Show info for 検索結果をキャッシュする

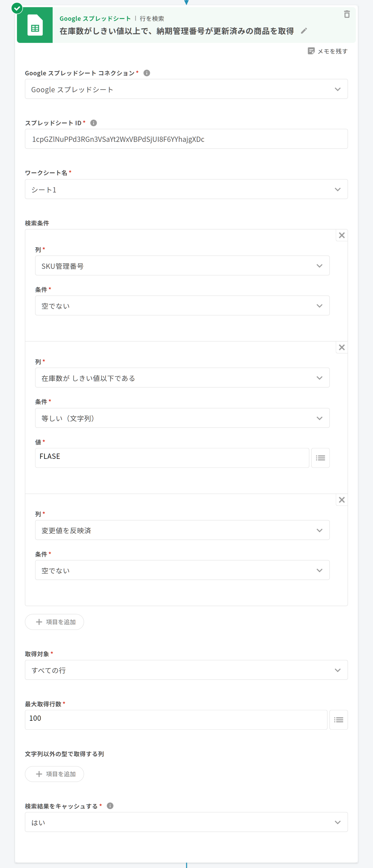pos(110,806)
